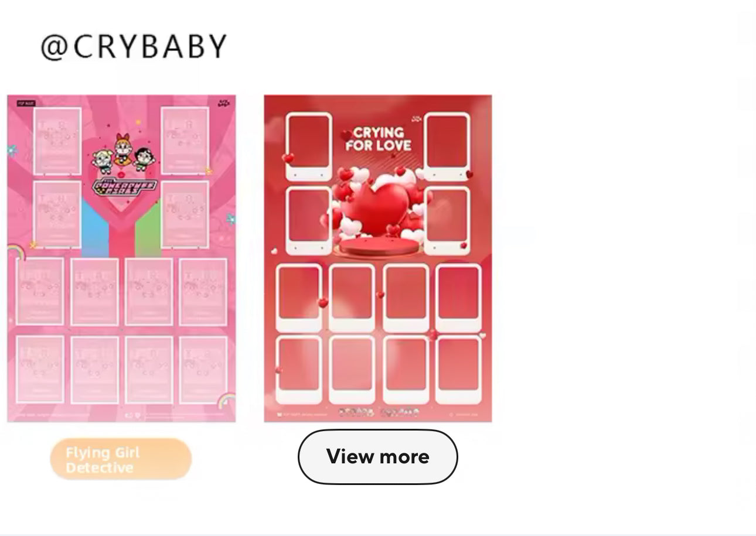The height and width of the screenshot is (536, 756).
Task: Click the View more button
Action: (x=377, y=456)
